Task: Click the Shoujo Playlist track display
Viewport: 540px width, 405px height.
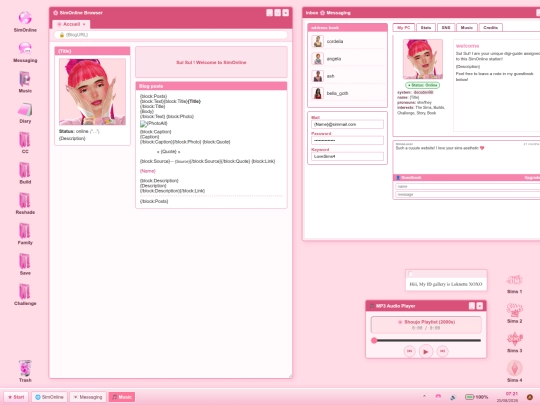Action: click(426, 325)
